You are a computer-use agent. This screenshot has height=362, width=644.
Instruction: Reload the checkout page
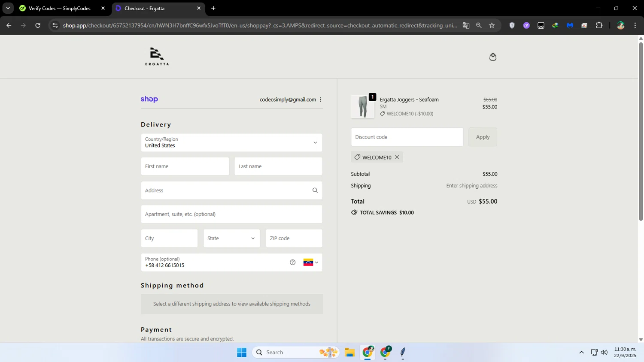pos(38,25)
